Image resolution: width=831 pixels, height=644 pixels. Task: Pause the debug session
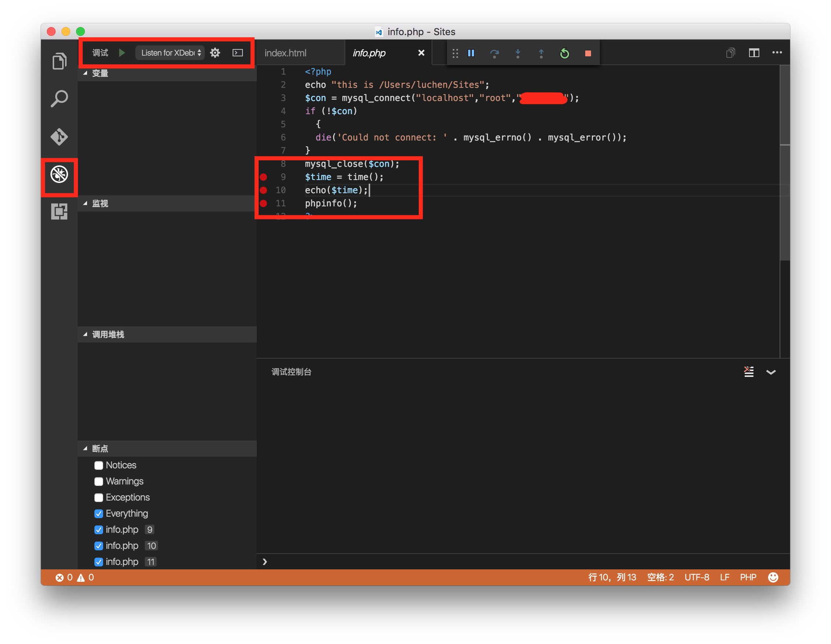point(471,53)
